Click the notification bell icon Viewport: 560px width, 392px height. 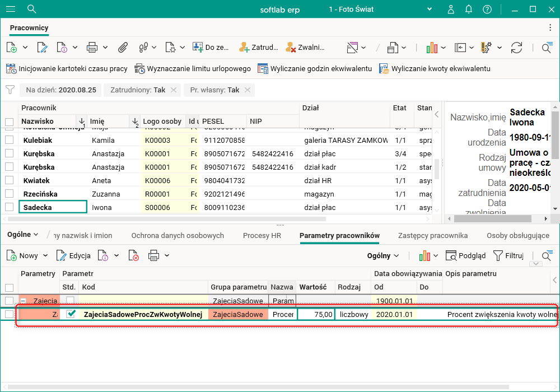[469, 10]
